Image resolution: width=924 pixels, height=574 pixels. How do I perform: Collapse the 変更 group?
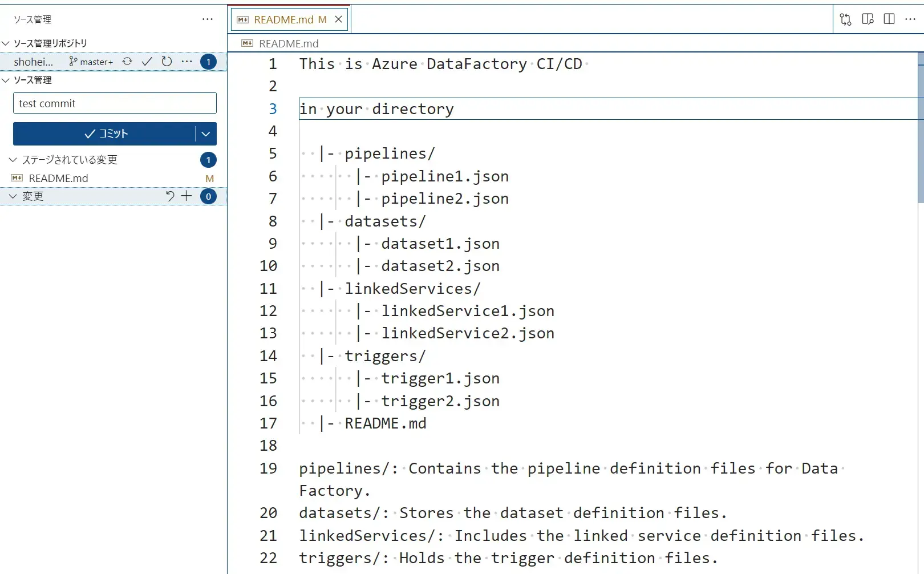point(13,197)
